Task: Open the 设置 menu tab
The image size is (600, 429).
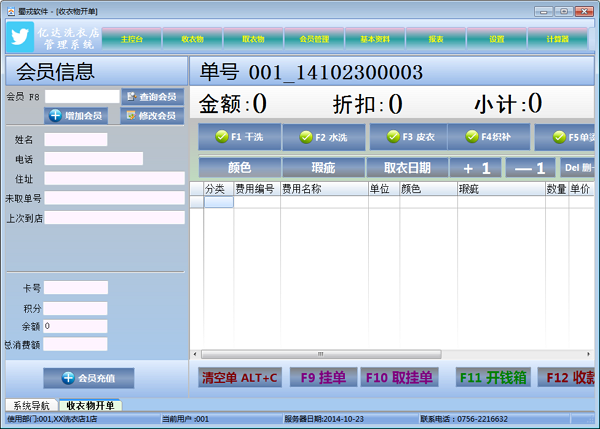Action: point(497,39)
